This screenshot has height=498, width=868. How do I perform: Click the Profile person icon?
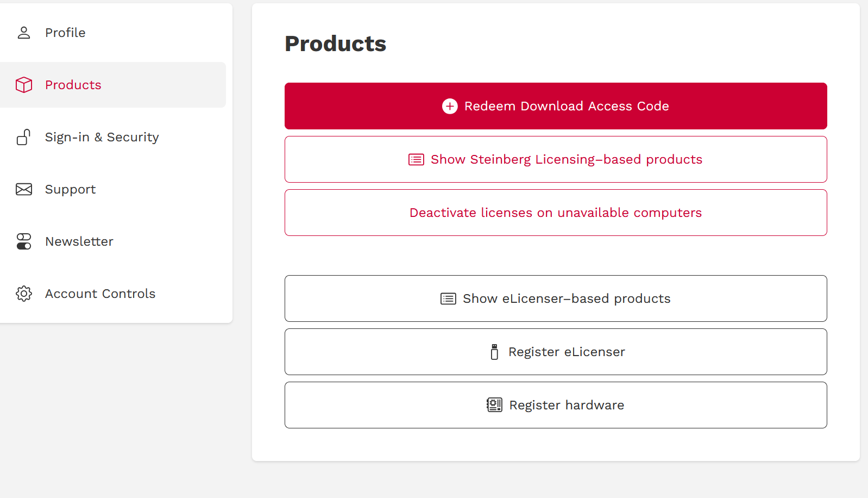(24, 33)
